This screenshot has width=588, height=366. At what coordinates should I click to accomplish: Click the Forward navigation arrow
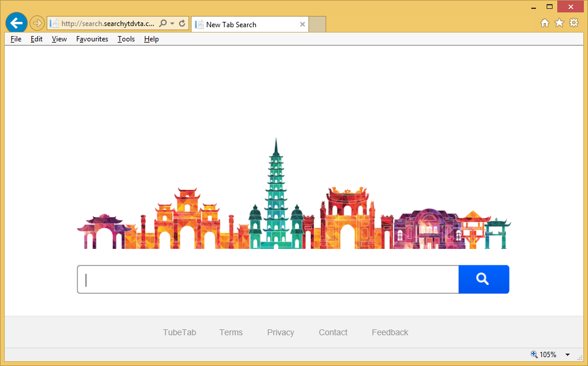click(37, 24)
